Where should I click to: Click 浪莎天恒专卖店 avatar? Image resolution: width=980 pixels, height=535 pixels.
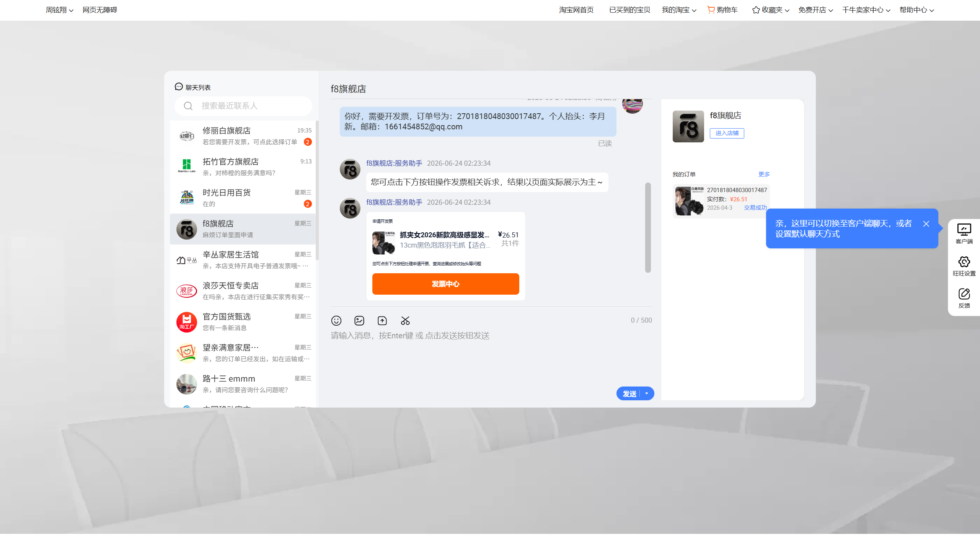click(187, 291)
